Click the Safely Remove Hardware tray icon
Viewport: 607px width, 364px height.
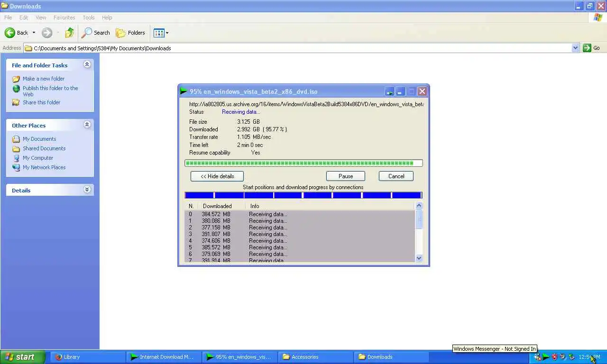click(x=571, y=357)
